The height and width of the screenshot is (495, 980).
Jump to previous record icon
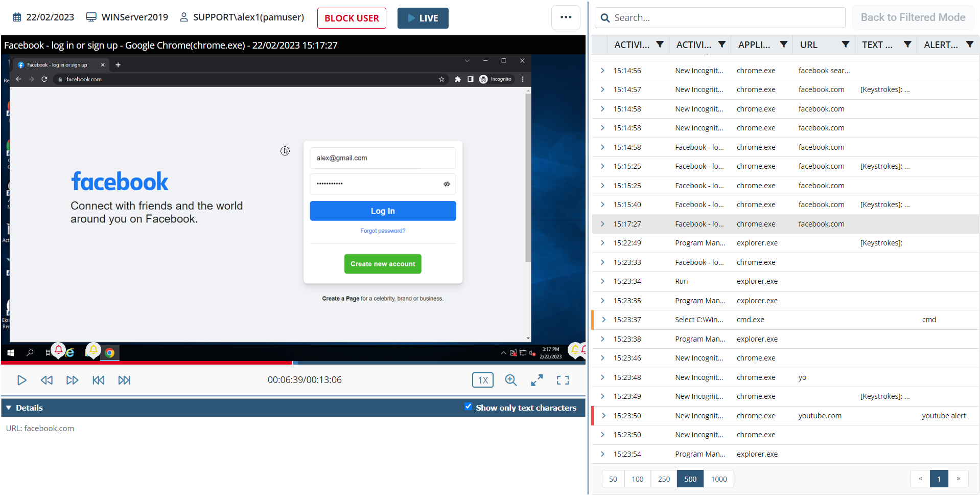point(99,380)
